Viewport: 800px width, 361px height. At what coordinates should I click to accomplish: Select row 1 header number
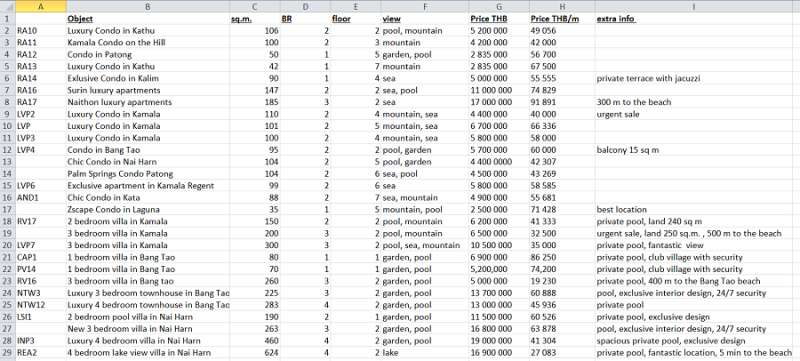[7, 19]
